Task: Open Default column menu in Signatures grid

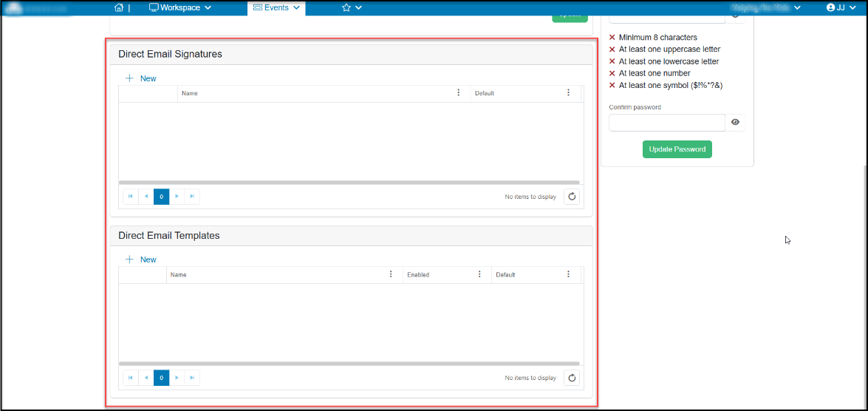Action: click(568, 92)
